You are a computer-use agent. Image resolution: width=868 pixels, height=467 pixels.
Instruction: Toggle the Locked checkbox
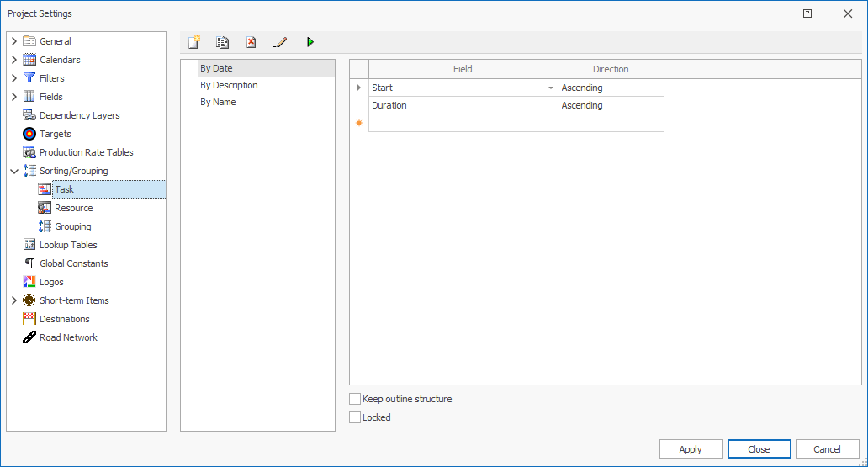click(355, 417)
